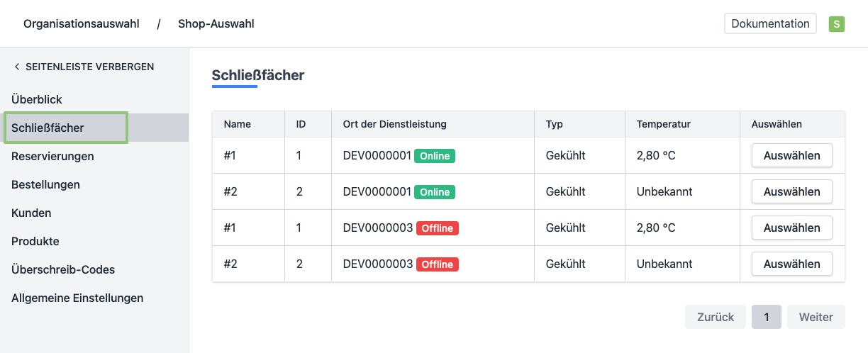Open Shop-Auswahl breadcrumb
868x353 pixels.
point(216,24)
